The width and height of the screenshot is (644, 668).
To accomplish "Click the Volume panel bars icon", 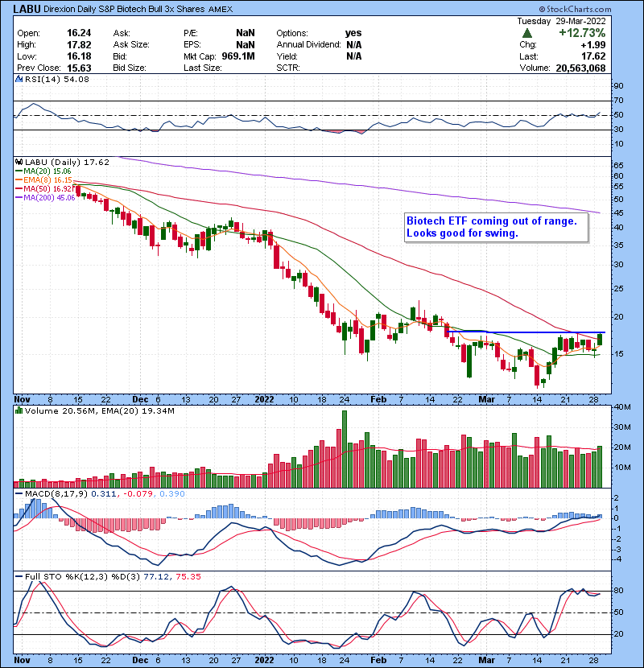I will click(19, 410).
